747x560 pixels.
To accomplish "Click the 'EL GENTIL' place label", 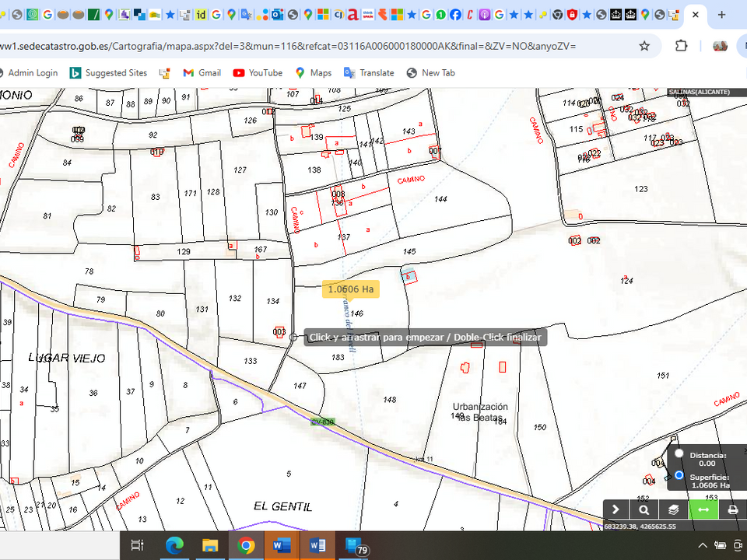I will [283, 506].
